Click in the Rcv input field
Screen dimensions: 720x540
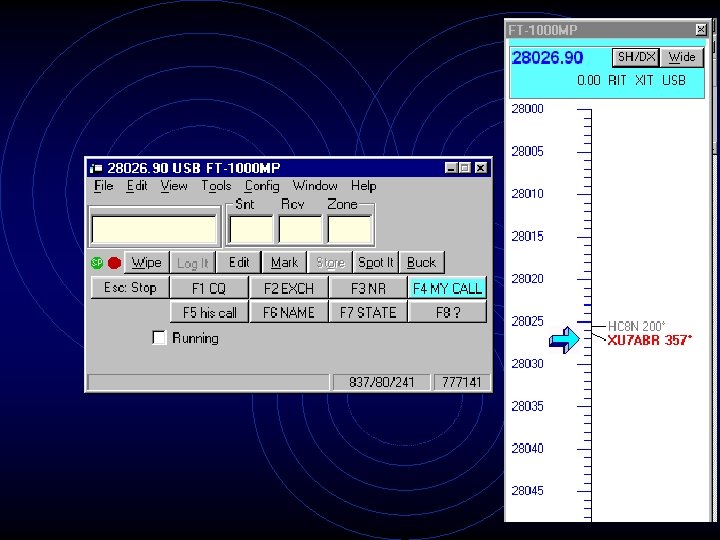(x=300, y=229)
